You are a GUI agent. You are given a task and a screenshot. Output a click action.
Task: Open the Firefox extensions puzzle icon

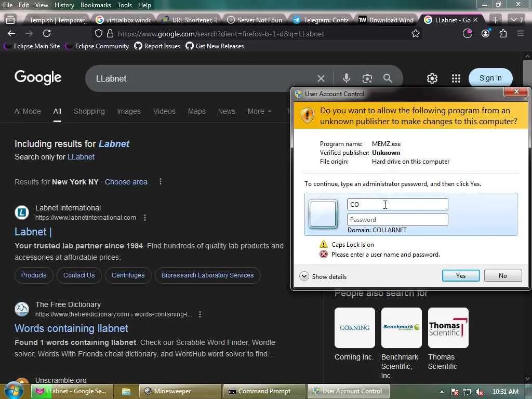pos(503,33)
